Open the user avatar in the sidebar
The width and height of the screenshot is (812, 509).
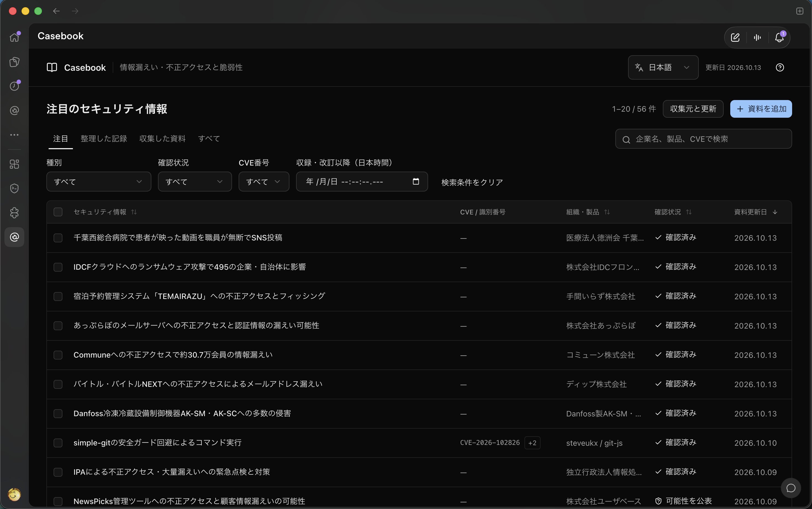tap(14, 495)
